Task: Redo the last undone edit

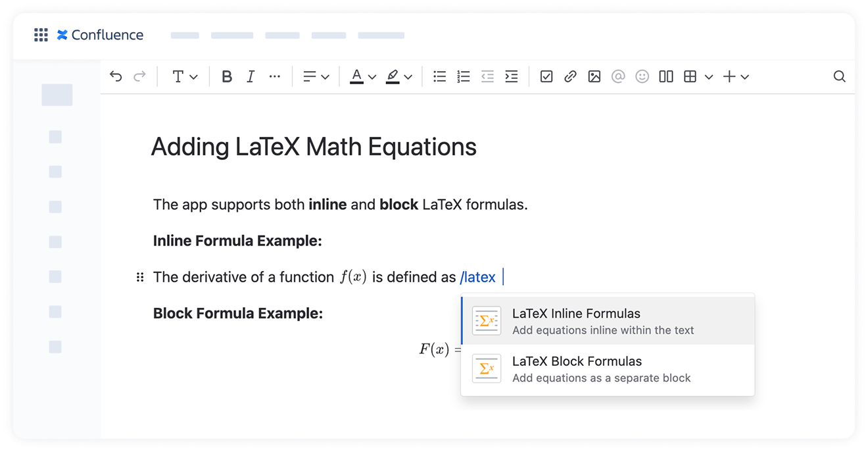Action: coord(139,76)
